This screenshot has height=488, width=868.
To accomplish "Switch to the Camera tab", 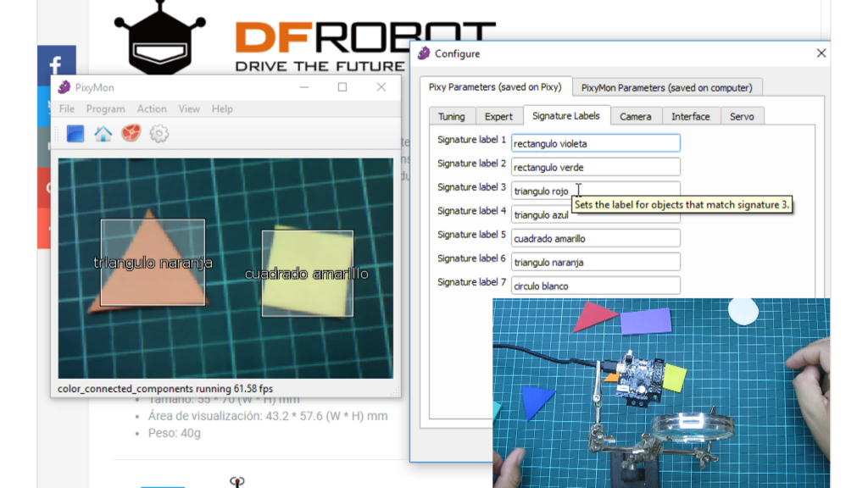I will click(635, 116).
